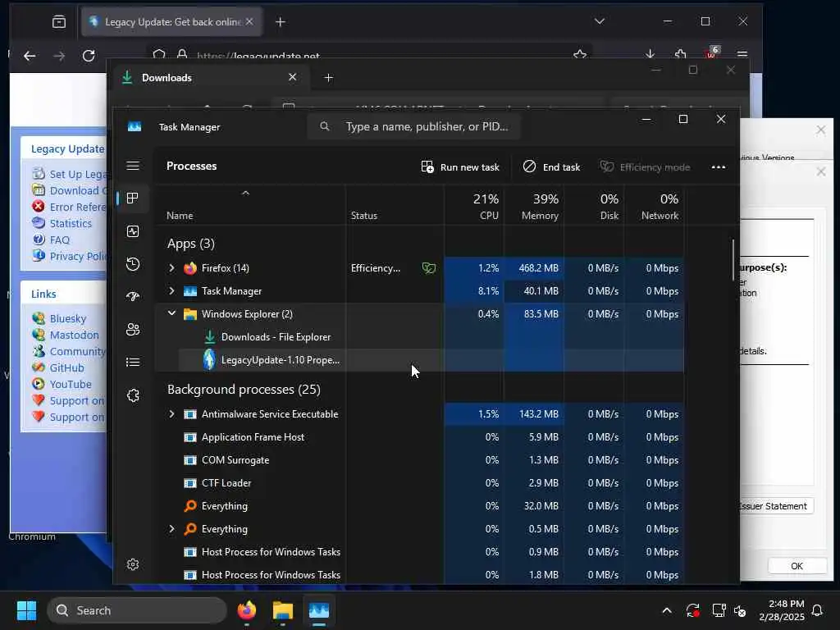The image size is (840, 630).
Task: Click the Task Manager search field
Action: click(x=413, y=126)
